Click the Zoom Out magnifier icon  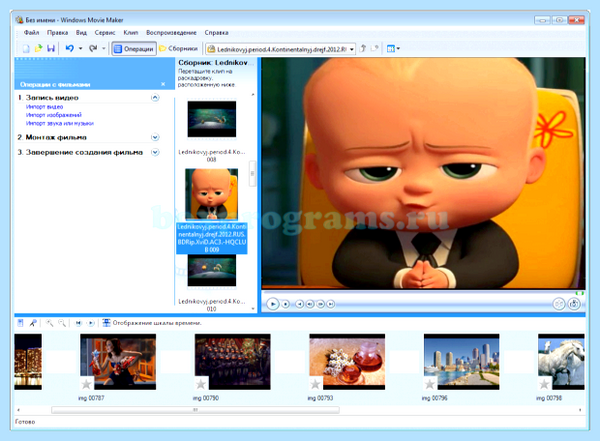[62, 323]
